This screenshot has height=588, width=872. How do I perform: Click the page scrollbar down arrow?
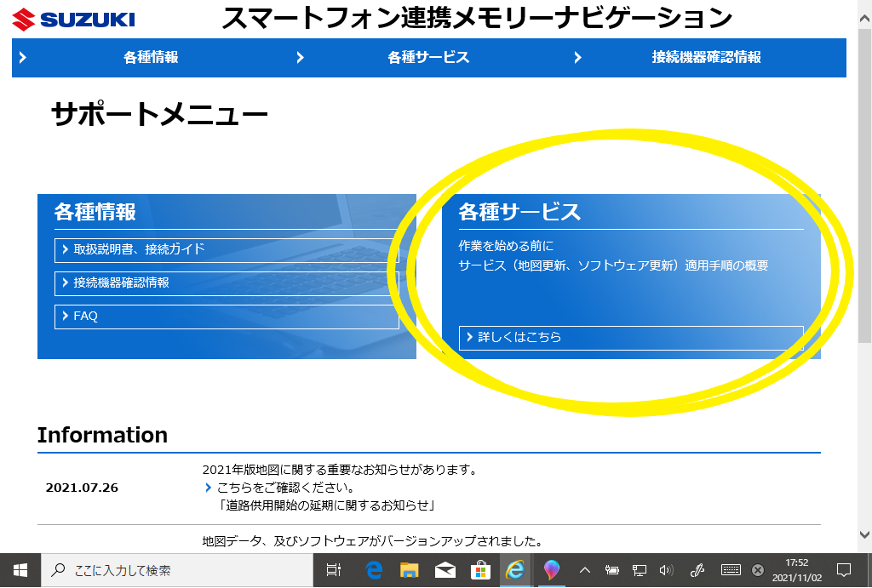[x=864, y=534]
